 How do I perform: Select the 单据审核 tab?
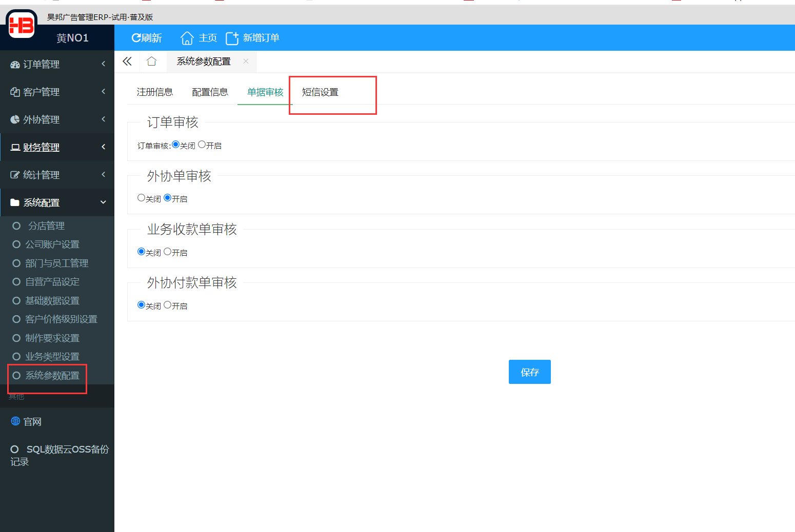tap(265, 92)
